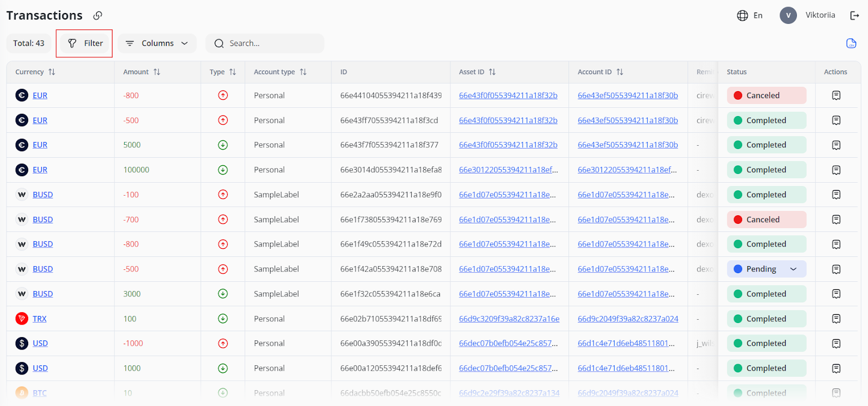Click the export file icon
The width and height of the screenshot is (868, 406).
(x=851, y=43)
